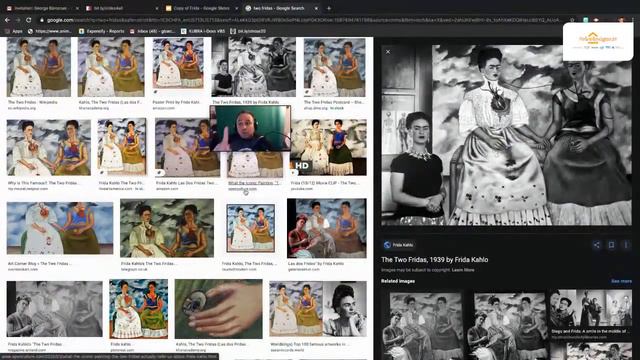Click the large previewed Two Fridas photo
This screenshot has height=360, width=640.
[507, 135]
